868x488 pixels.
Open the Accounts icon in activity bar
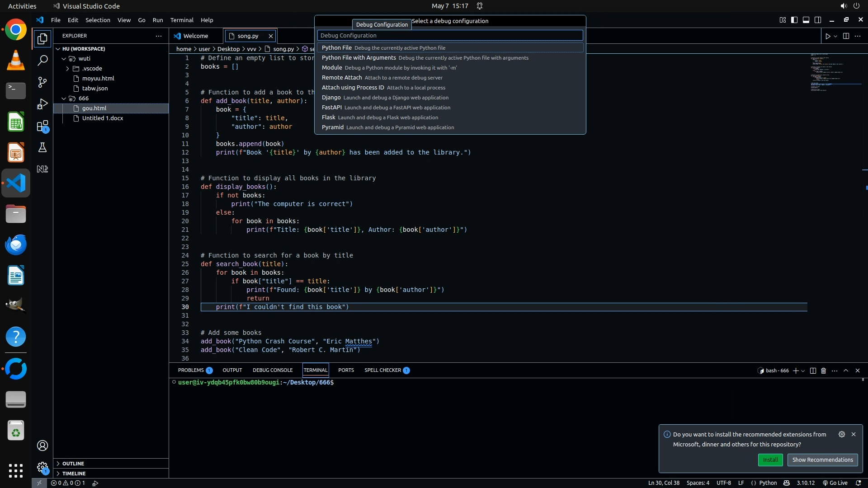click(x=42, y=446)
